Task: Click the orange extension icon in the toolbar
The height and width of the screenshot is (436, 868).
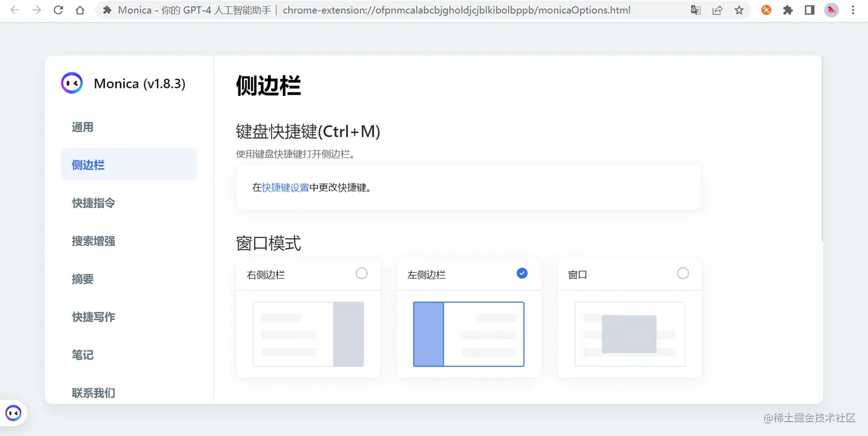Action: pos(766,10)
